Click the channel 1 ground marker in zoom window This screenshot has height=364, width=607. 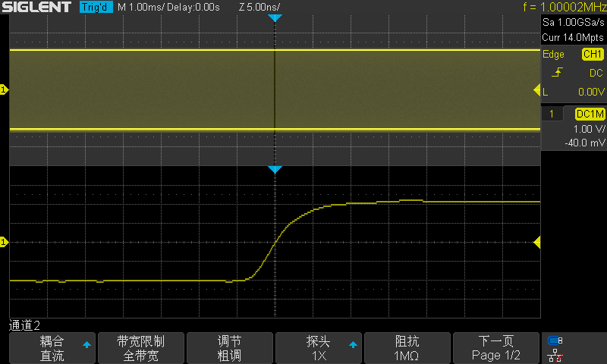tap(4, 242)
